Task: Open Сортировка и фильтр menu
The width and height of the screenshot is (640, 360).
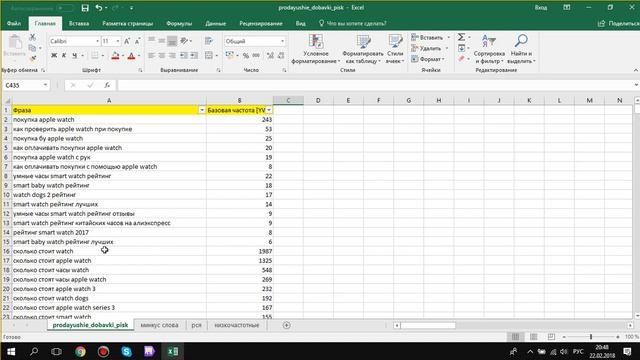Action: click(489, 49)
